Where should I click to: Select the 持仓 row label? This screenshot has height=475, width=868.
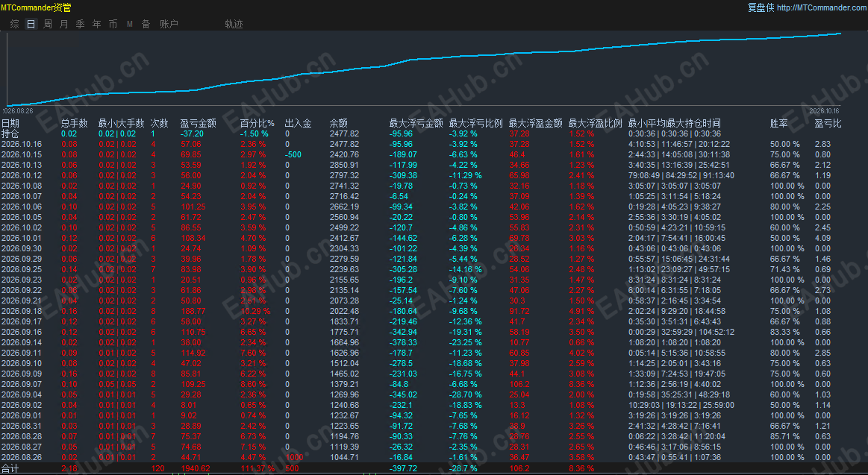tap(10, 133)
